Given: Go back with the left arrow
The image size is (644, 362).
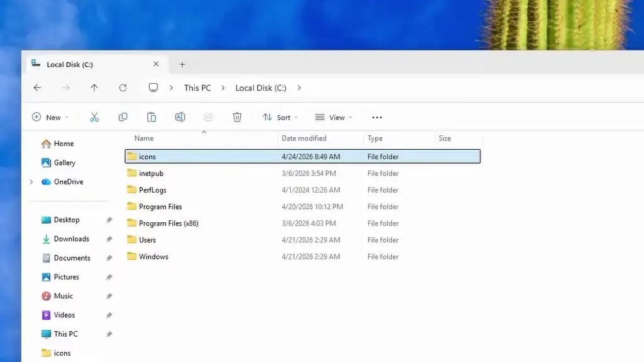Looking at the screenshot, I should 37,88.
